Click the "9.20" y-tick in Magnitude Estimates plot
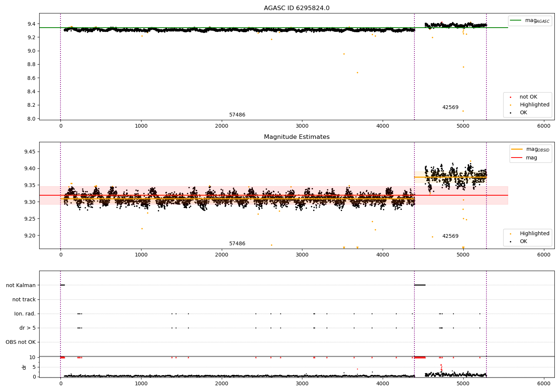Viewport: 560px width, 392px height. (x=30, y=236)
